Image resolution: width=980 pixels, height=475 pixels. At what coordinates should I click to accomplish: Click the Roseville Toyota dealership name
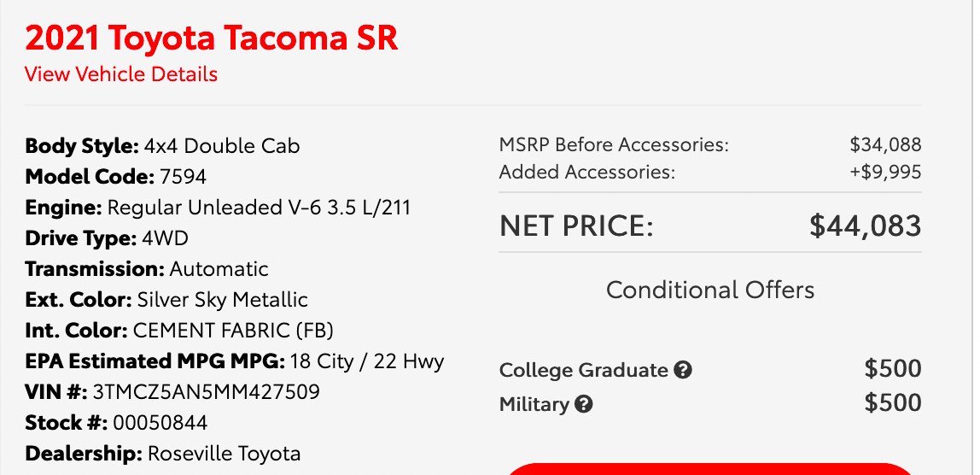pyautogui.click(x=224, y=454)
